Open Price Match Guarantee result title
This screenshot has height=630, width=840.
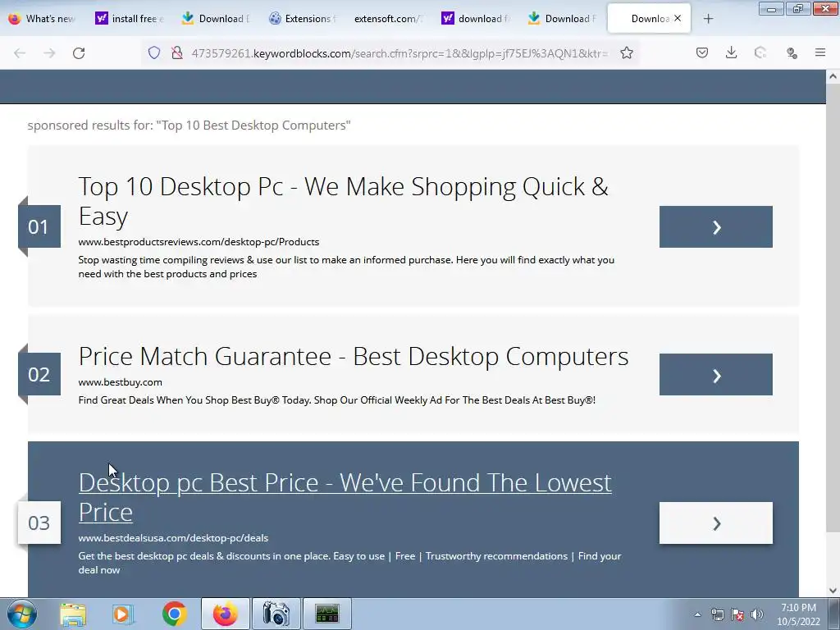coord(353,357)
